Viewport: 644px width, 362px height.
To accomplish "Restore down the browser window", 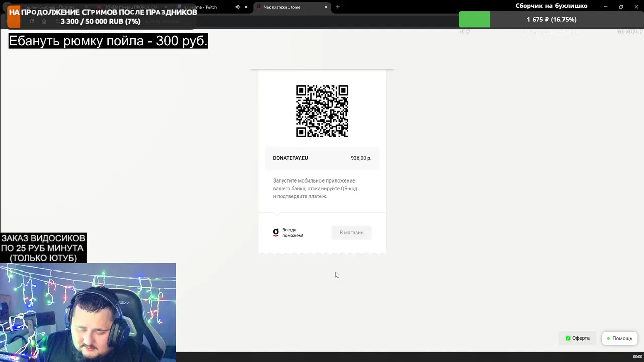I will click(x=621, y=7).
